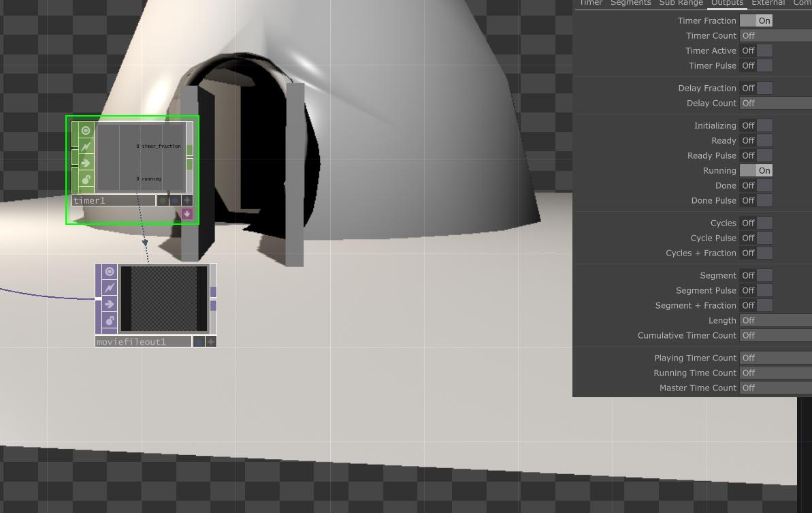Viewport: 812px width, 513px height.
Task: Enable the Ready toggle
Action: [756, 140]
